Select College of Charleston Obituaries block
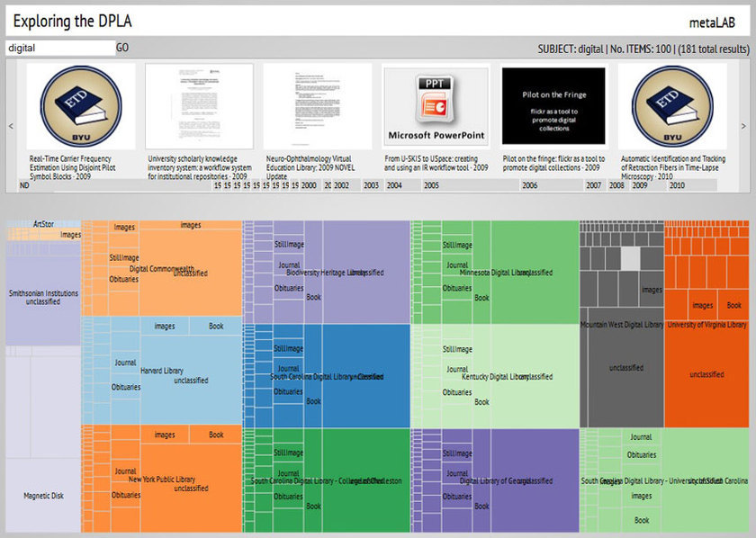 coord(288,496)
